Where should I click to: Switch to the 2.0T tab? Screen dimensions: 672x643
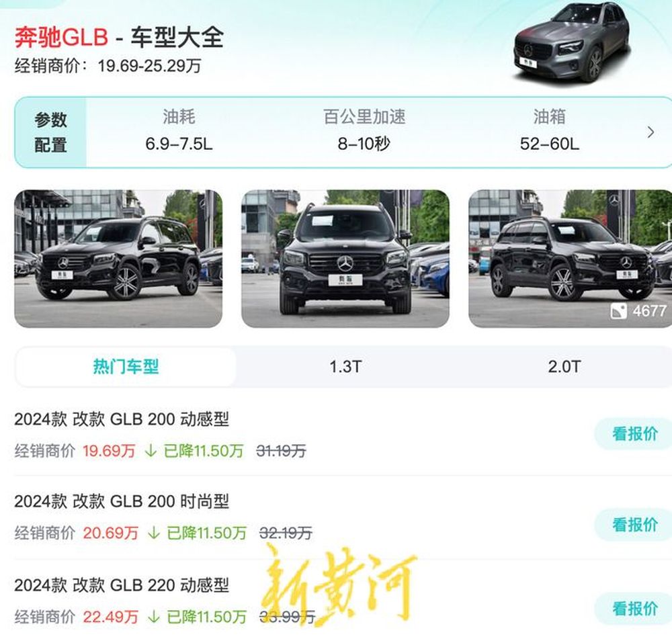pyautogui.click(x=564, y=367)
